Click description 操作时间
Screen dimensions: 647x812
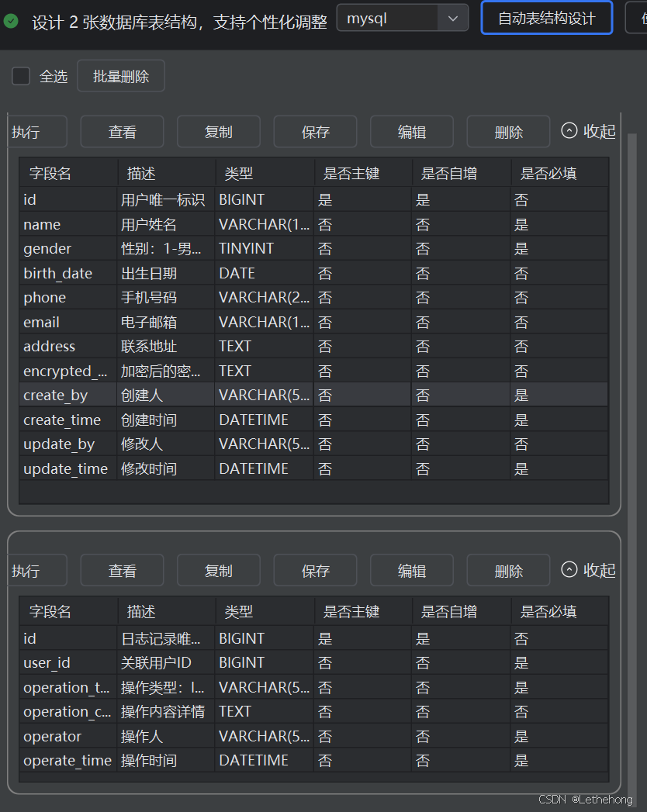point(149,760)
